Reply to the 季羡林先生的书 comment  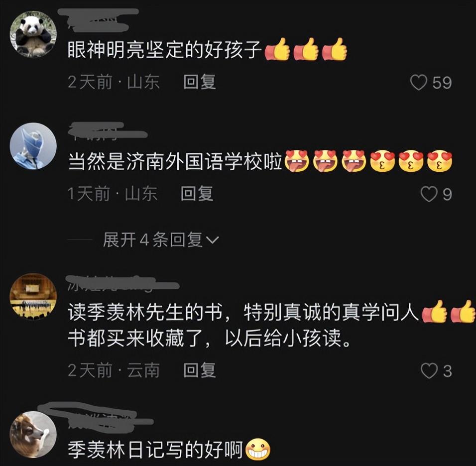tap(200, 370)
